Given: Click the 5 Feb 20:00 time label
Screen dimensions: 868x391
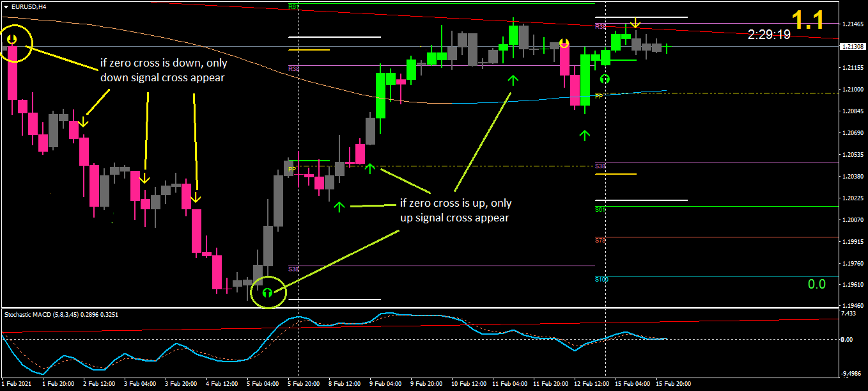Looking at the screenshot, I should coord(304,385).
